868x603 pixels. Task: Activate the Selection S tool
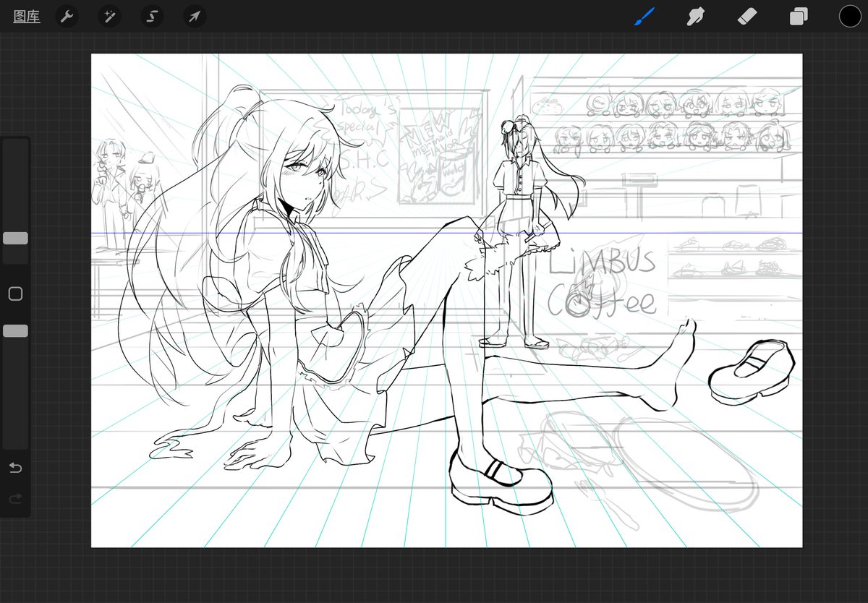coord(152,17)
